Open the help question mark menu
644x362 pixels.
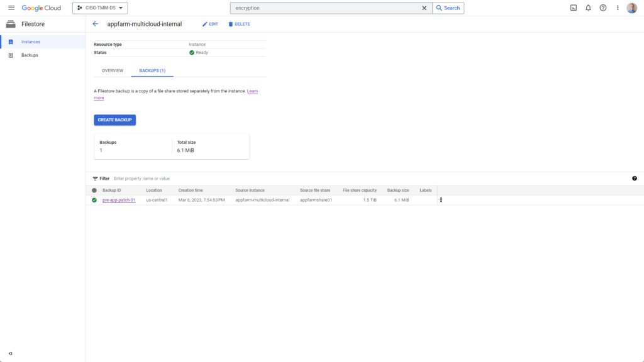[x=603, y=8]
